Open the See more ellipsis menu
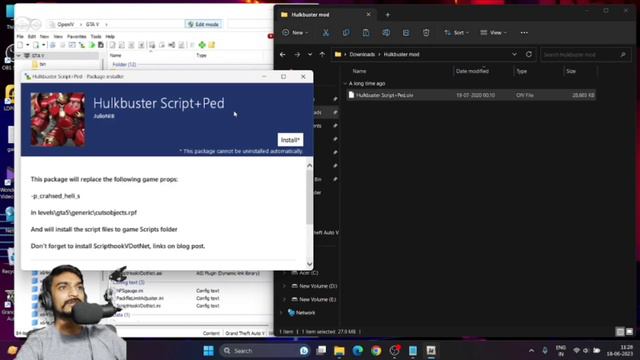 point(524,33)
